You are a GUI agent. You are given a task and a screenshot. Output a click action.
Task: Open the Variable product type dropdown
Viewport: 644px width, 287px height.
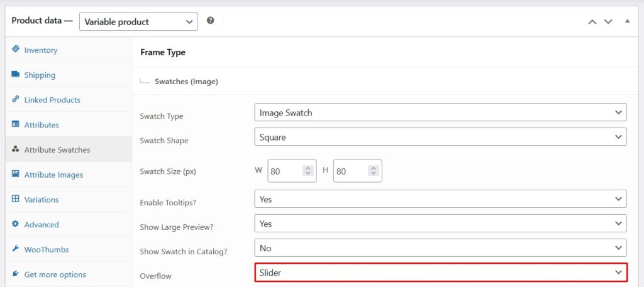click(x=138, y=21)
